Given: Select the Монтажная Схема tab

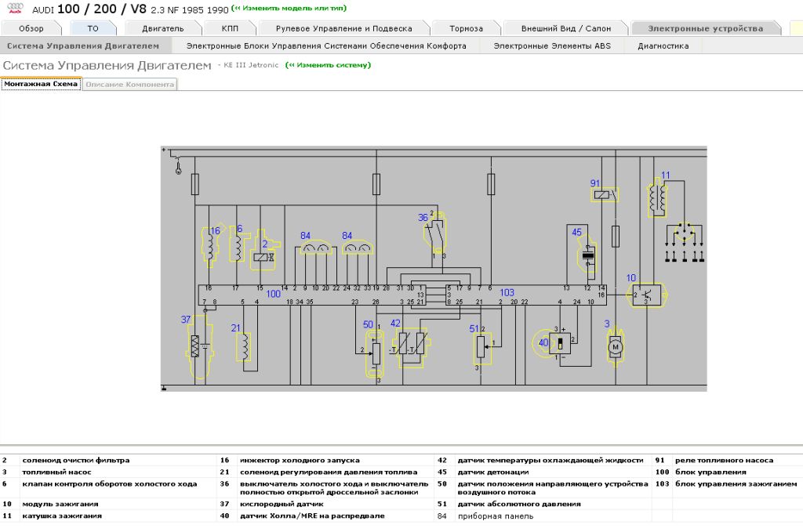Looking at the screenshot, I should tap(41, 84).
